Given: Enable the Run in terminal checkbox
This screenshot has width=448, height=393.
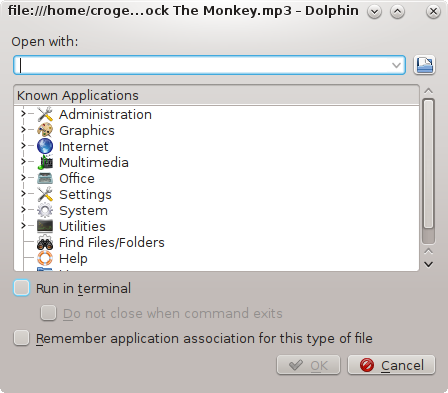Looking at the screenshot, I should (x=21, y=288).
